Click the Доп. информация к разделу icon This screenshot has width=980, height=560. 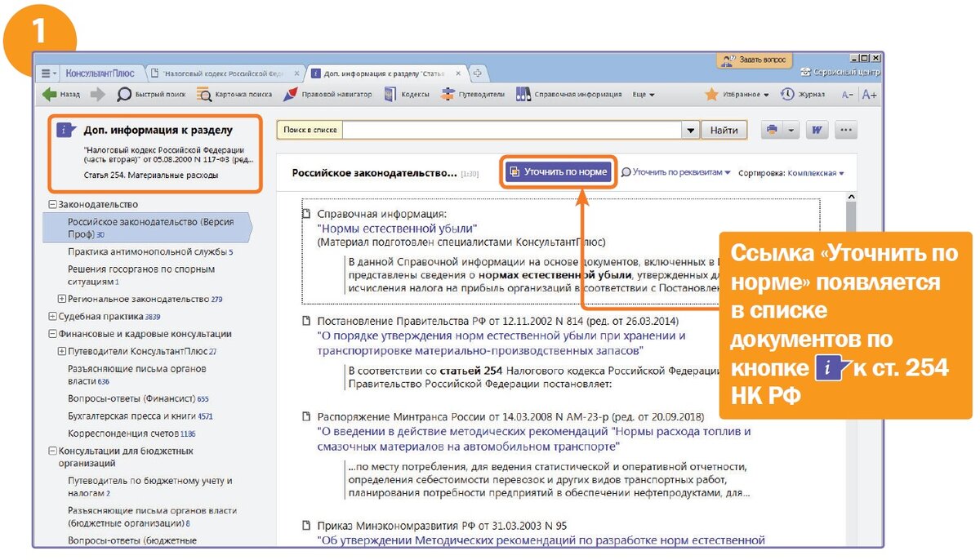[66, 130]
